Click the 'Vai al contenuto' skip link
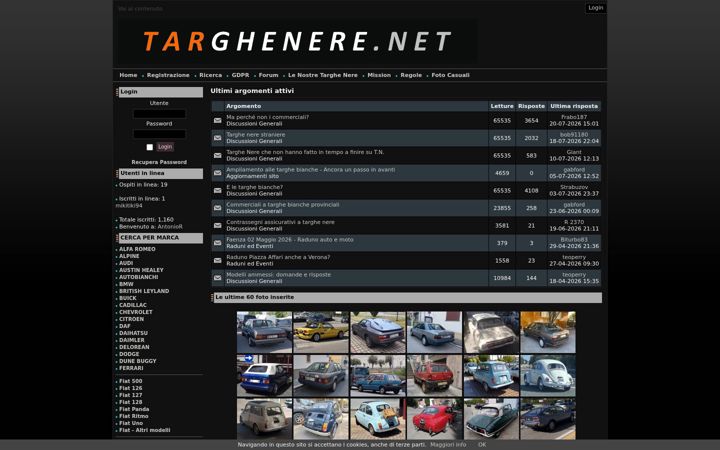This screenshot has width=720, height=450. point(141,9)
